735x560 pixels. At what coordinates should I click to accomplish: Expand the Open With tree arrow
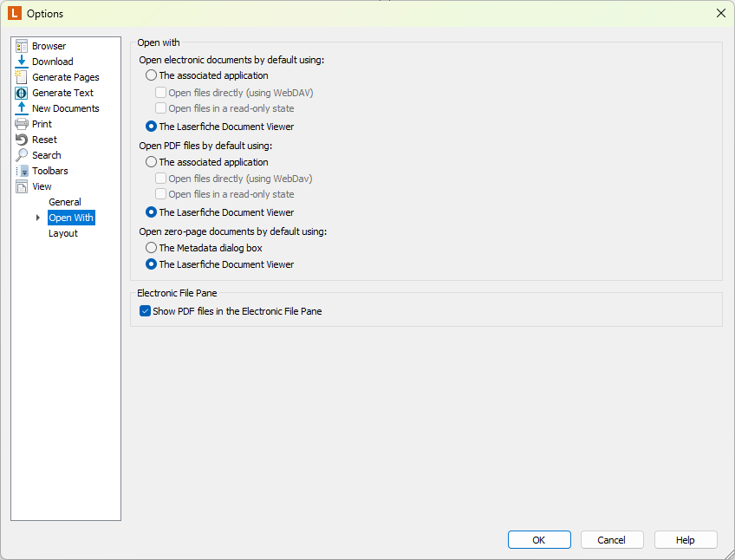click(x=38, y=218)
